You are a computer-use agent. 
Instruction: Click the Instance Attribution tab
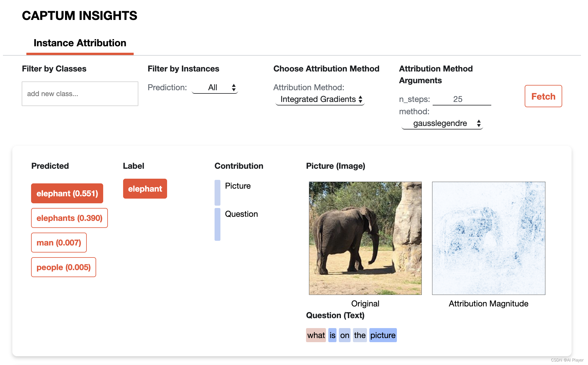tap(79, 42)
